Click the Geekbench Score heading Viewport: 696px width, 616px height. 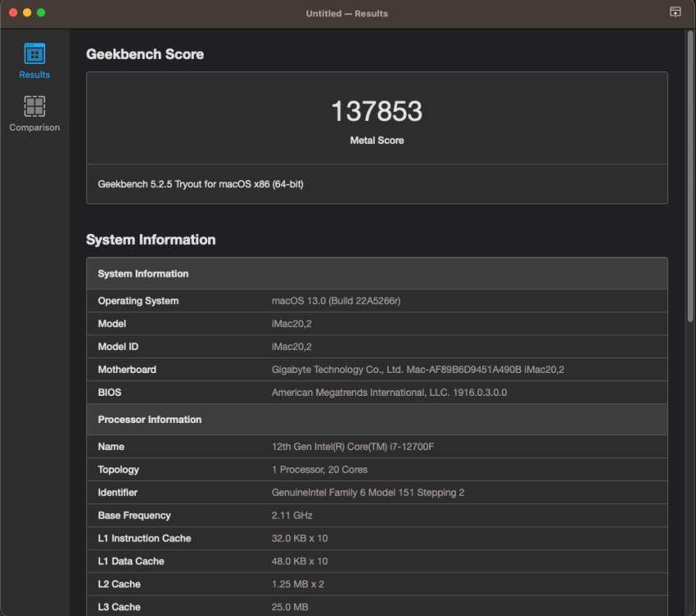coord(145,54)
